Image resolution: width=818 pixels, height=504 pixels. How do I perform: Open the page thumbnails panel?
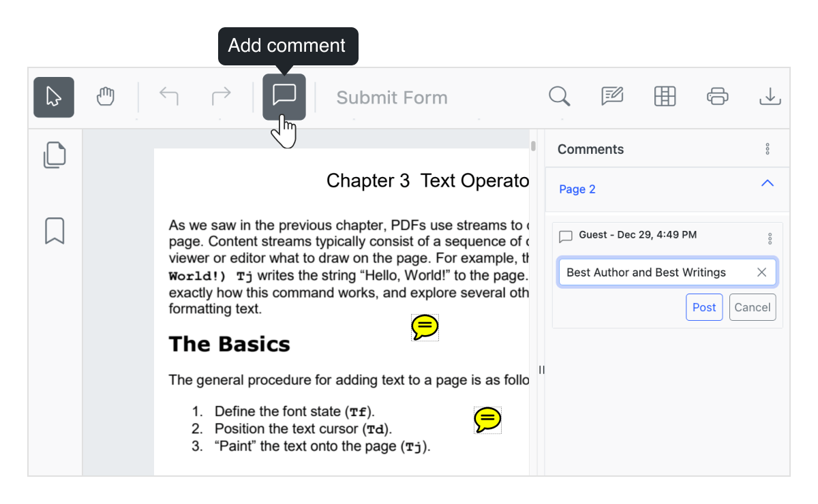point(55,155)
